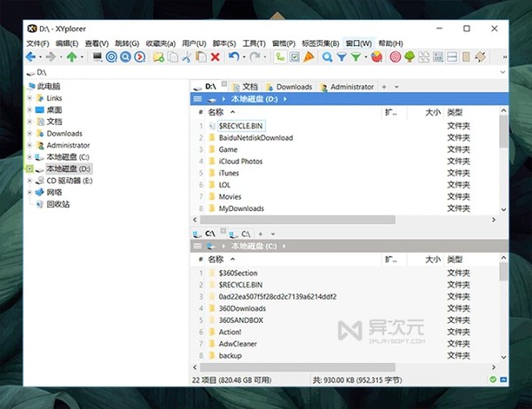The image size is (532, 409).
Task: Click the gray Redo arrow icon
Action: [254, 57]
